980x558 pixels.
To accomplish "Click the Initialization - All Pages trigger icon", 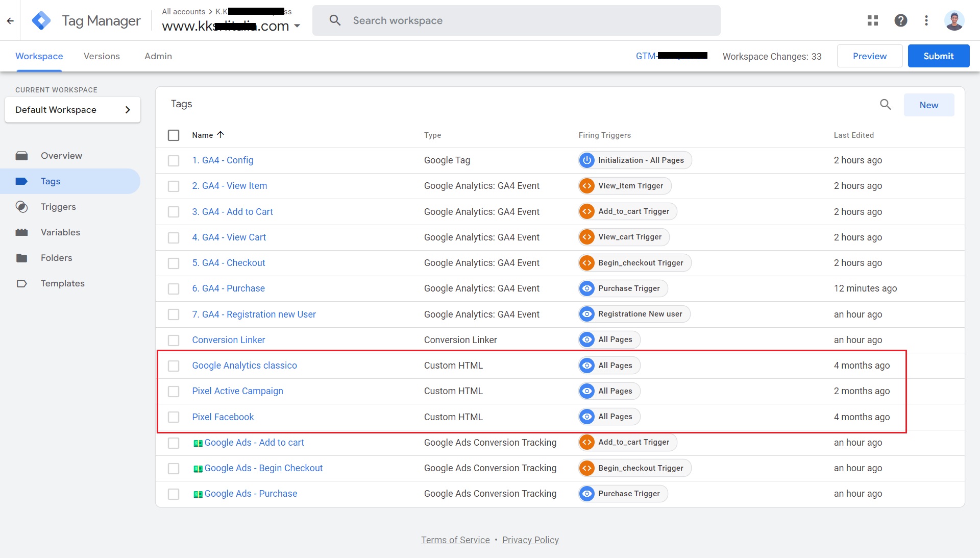I will tap(587, 160).
